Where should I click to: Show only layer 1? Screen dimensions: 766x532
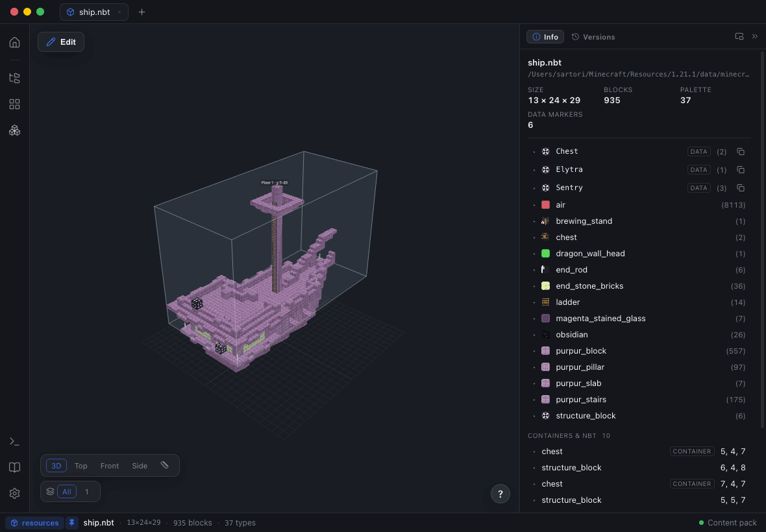pyautogui.click(x=87, y=492)
